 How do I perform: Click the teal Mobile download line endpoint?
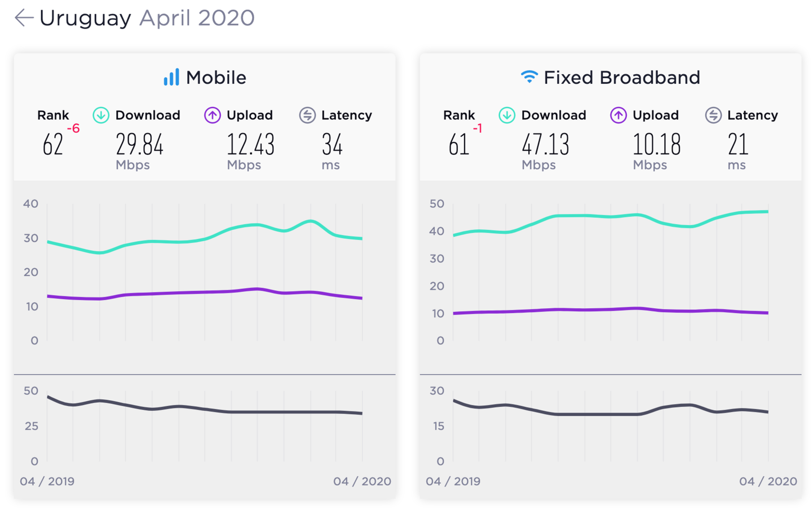point(361,238)
